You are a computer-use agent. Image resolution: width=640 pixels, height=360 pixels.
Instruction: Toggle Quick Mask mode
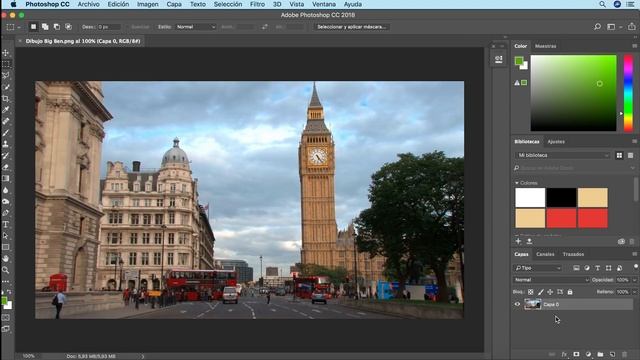[x=6, y=317]
